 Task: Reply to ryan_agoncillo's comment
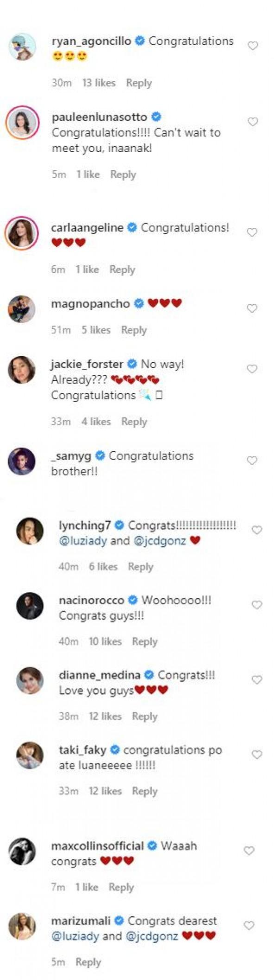click(x=139, y=83)
